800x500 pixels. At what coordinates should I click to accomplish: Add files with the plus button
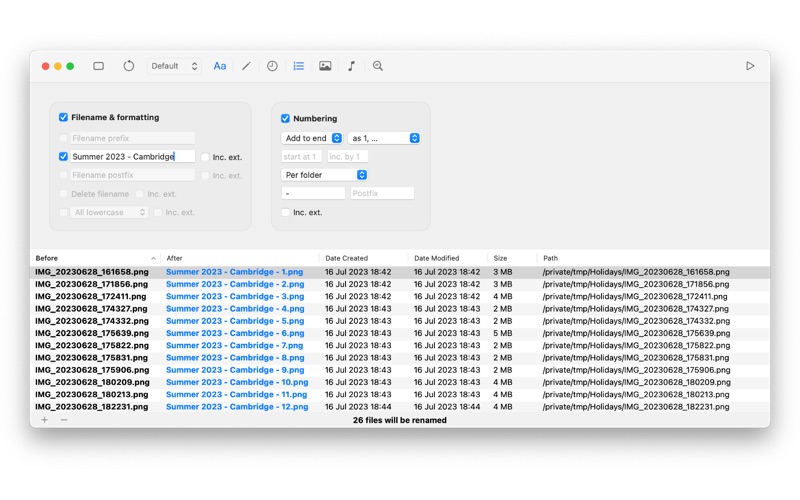(44, 420)
